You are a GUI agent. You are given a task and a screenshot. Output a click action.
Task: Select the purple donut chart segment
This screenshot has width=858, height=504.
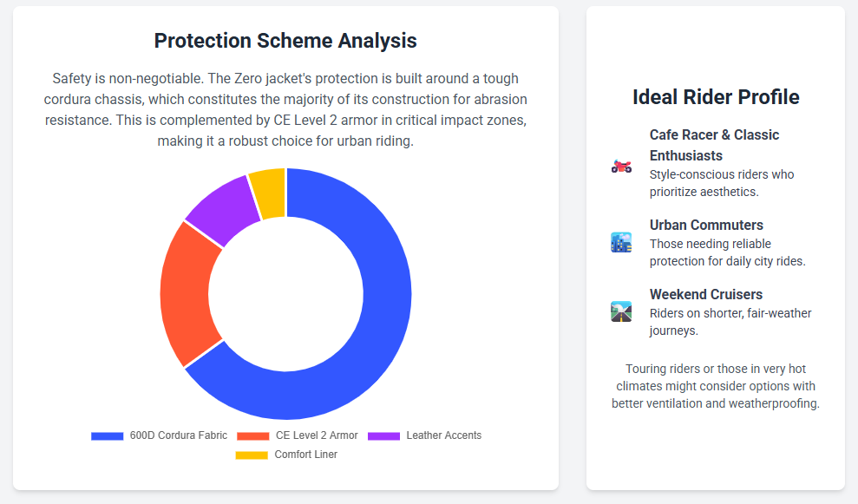click(x=222, y=206)
